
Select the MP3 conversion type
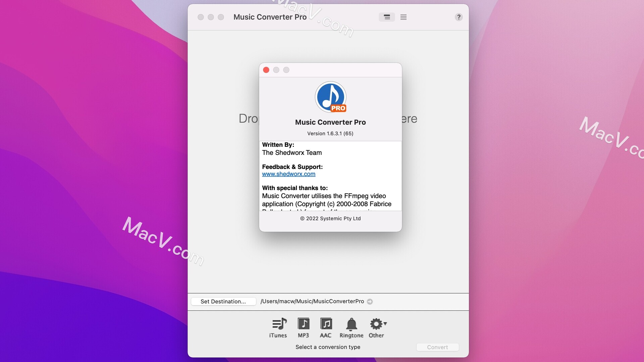click(x=303, y=328)
